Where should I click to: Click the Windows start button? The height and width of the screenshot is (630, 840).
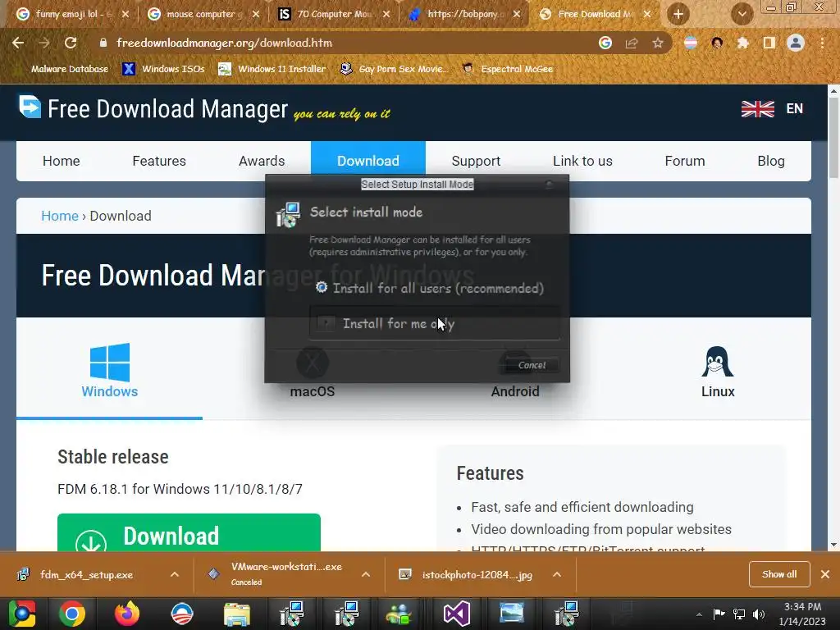pyautogui.click(x=21, y=614)
